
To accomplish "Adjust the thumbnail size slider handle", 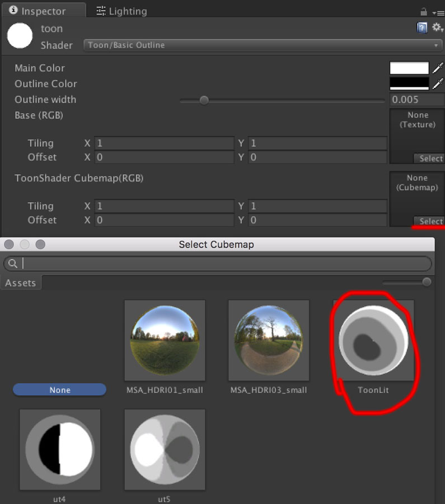I will point(427,282).
